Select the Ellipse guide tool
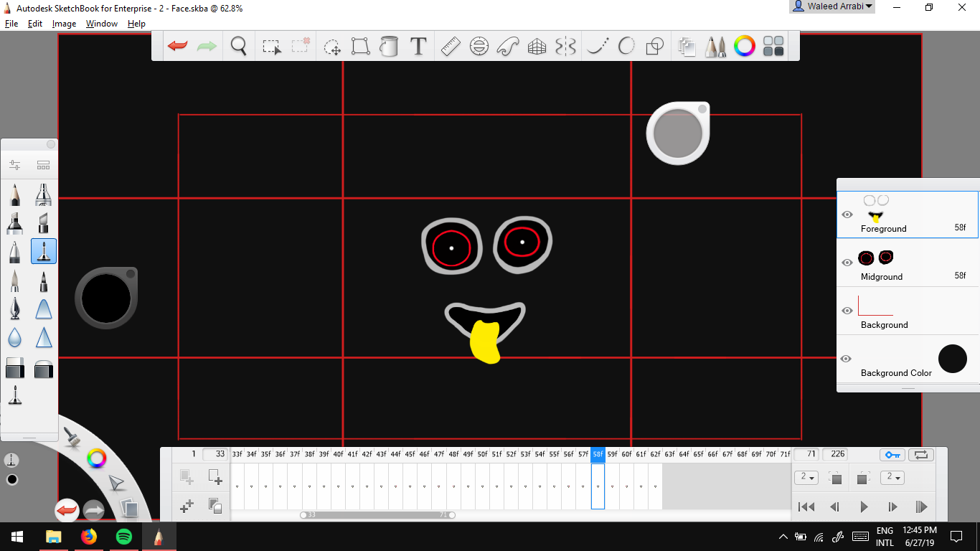The image size is (980, 551). pyautogui.click(x=479, y=45)
